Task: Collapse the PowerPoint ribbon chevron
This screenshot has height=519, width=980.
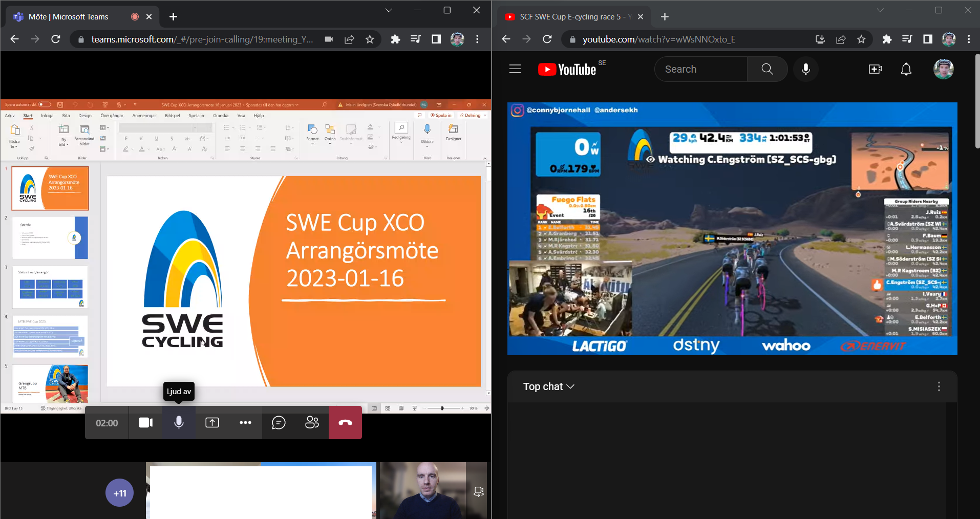Action: click(x=485, y=158)
